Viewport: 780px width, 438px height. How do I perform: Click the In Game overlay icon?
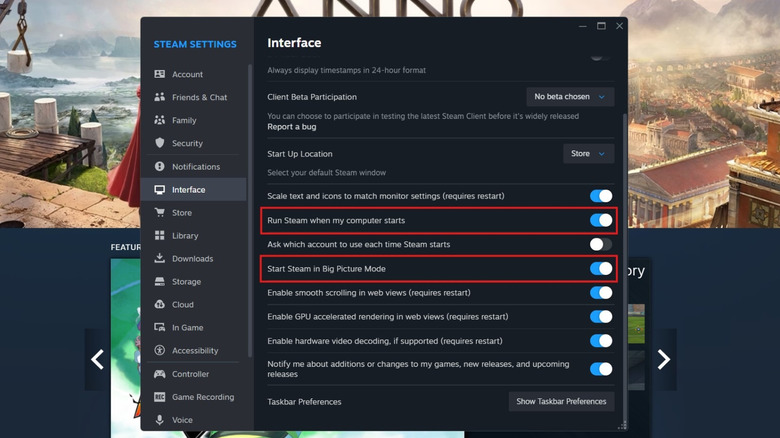(160, 328)
